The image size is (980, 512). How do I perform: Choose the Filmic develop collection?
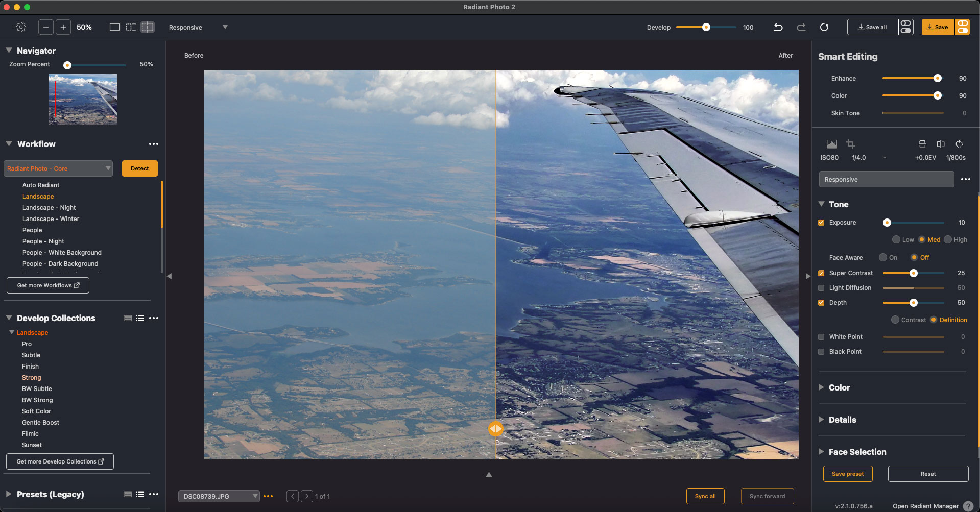click(x=30, y=434)
